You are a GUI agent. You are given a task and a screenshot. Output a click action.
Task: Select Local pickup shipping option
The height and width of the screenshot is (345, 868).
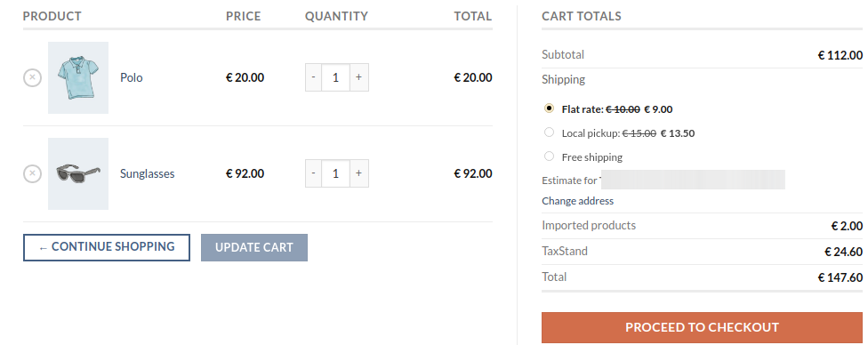pyautogui.click(x=549, y=132)
